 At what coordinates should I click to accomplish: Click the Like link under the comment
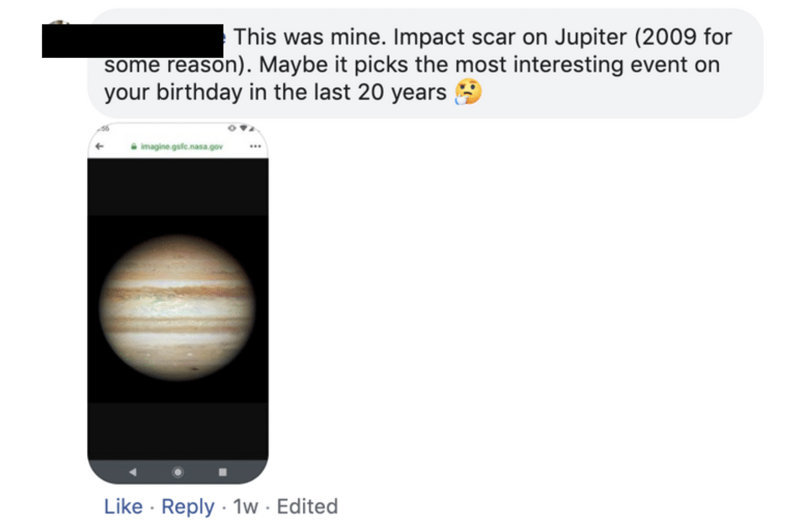(123, 506)
